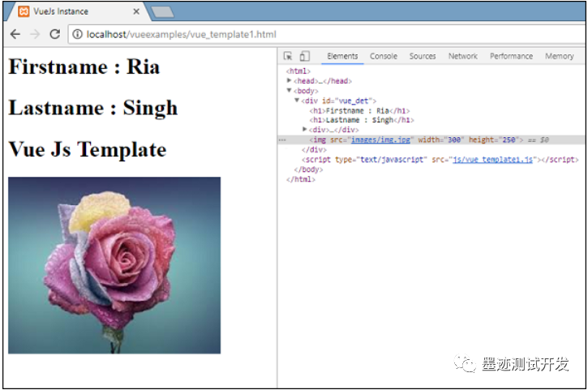This screenshot has width=588, height=390.
Task: Click the ellipsis beside the img row
Action: click(x=282, y=140)
